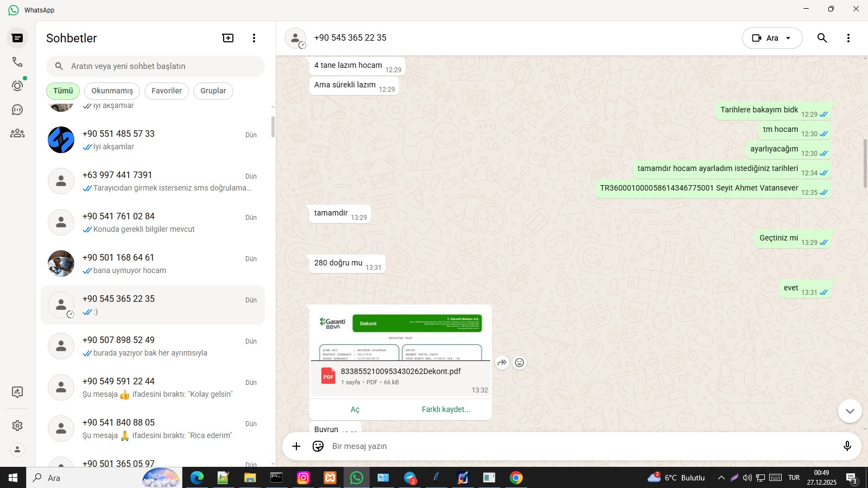Click the 'tamamdir' received message
The height and width of the screenshot is (488, 868).
[x=340, y=214]
